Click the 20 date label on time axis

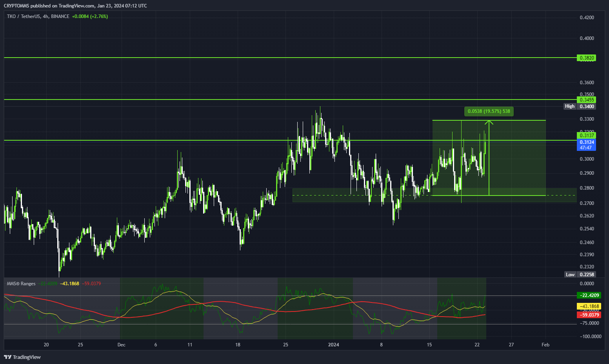point(46,345)
